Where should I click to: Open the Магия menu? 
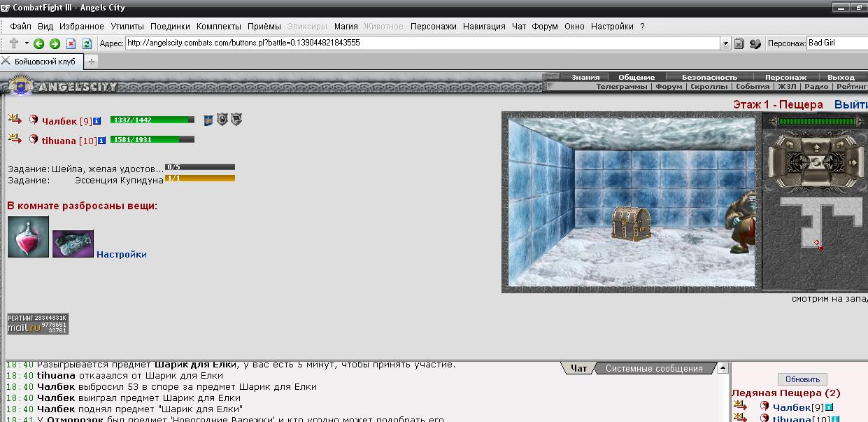point(346,27)
